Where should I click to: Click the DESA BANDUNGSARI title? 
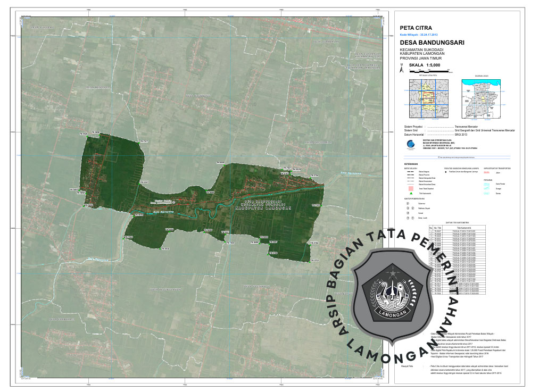pos(432,42)
